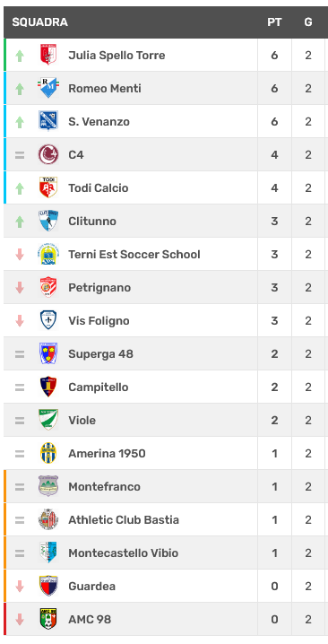The width and height of the screenshot is (328, 644).
Task: Click the AMC 98 team badge
Action: point(48,619)
